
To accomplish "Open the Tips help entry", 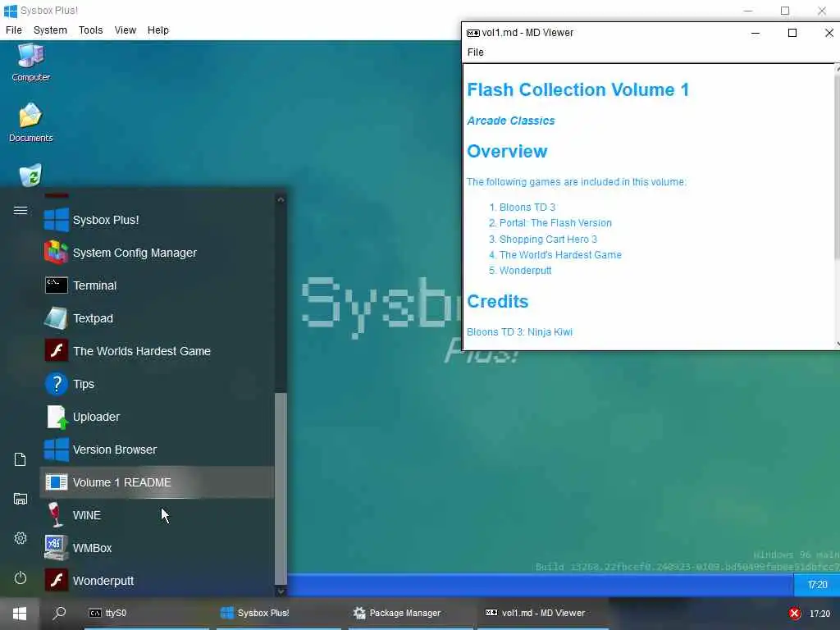I will 157,384.
